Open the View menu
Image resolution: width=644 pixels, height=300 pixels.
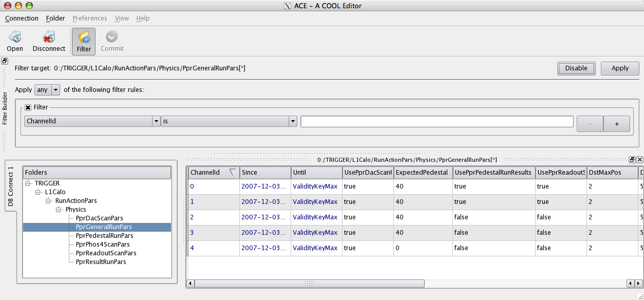[122, 18]
